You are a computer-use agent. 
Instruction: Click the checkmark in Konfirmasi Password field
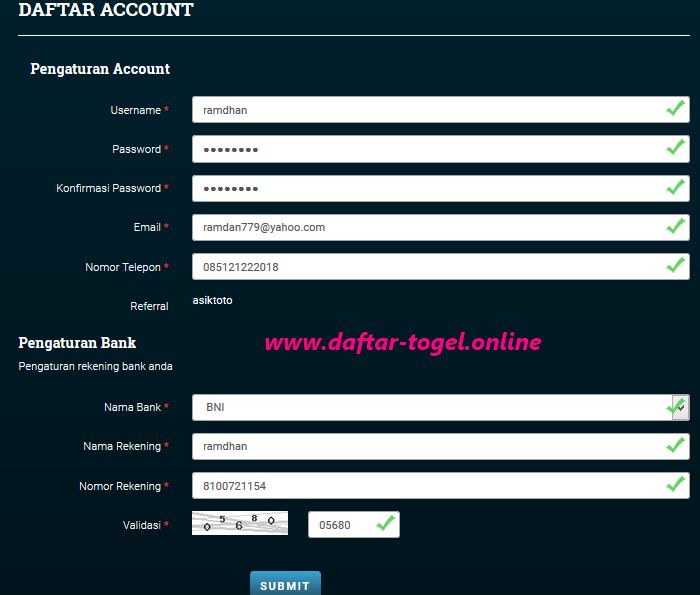[675, 187]
